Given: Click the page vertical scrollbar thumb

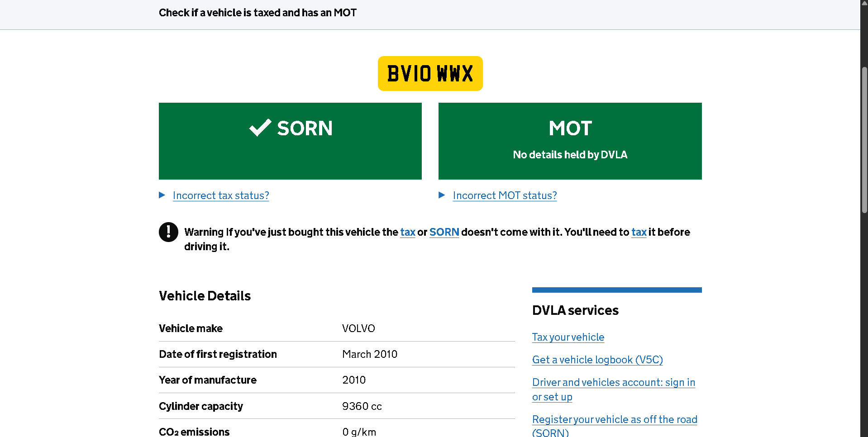Looking at the screenshot, I should tap(864, 140).
